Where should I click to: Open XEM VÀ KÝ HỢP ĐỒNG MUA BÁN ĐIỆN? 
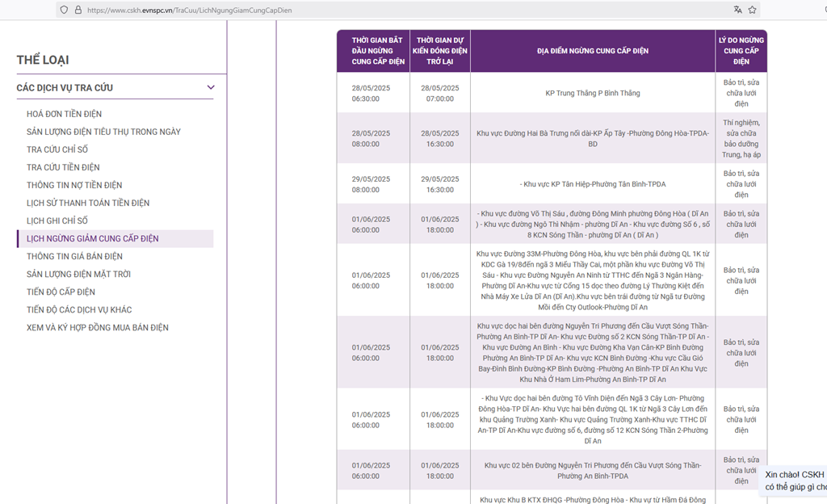coord(98,327)
